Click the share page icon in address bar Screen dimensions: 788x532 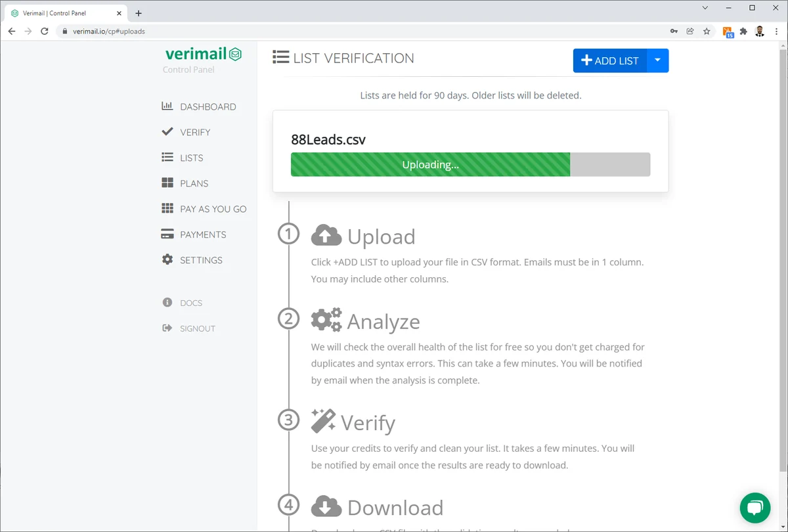[690, 31]
